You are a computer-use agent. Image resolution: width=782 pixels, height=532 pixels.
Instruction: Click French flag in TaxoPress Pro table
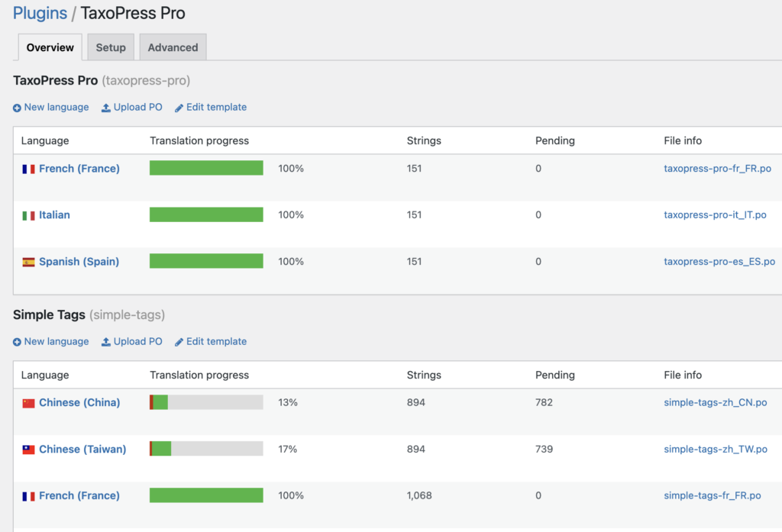click(28, 169)
